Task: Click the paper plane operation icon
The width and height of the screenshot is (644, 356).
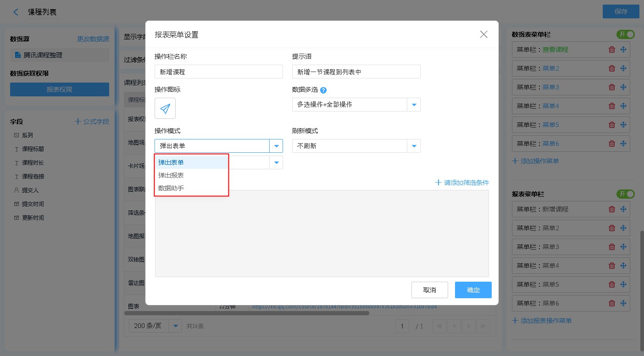Action: pos(165,108)
